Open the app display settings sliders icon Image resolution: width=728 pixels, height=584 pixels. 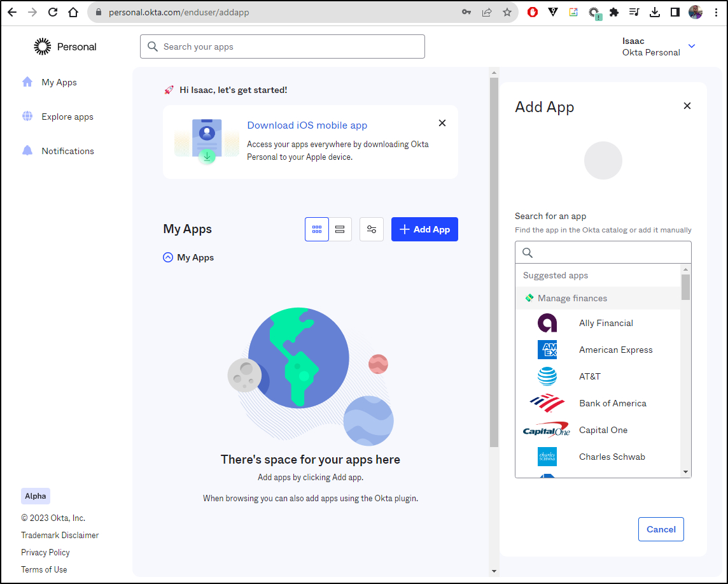click(372, 229)
